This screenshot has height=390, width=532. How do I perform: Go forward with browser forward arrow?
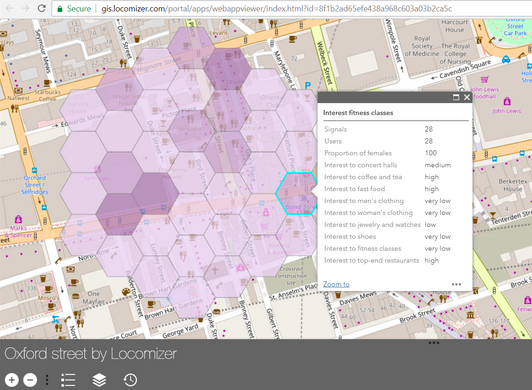coord(25,8)
